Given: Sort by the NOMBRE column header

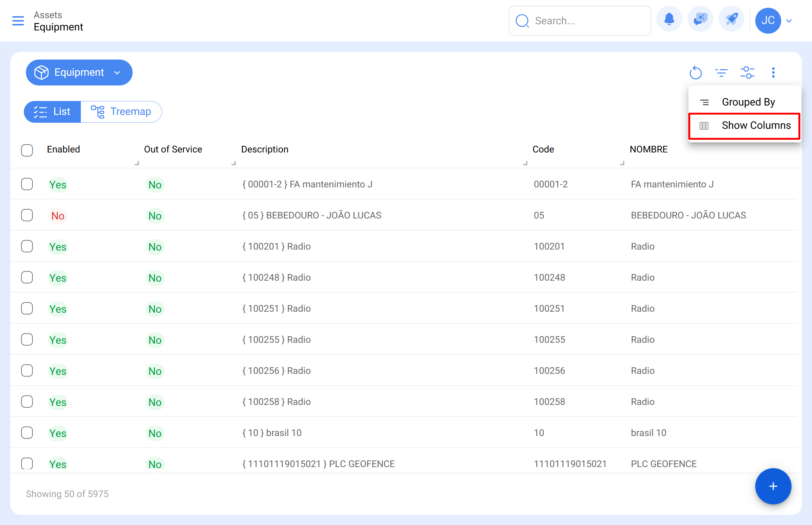Looking at the screenshot, I should (648, 149).
